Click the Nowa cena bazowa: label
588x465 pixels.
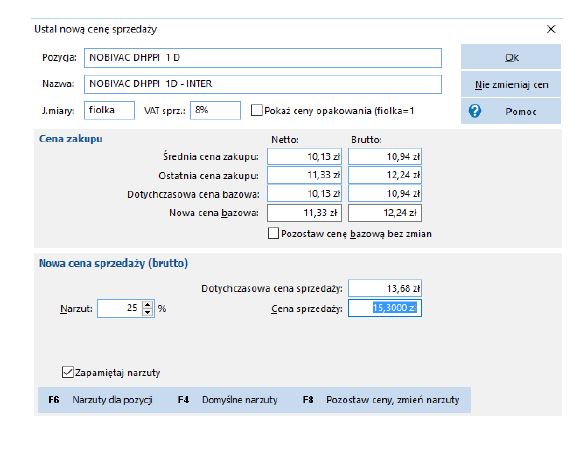point(214,213)
